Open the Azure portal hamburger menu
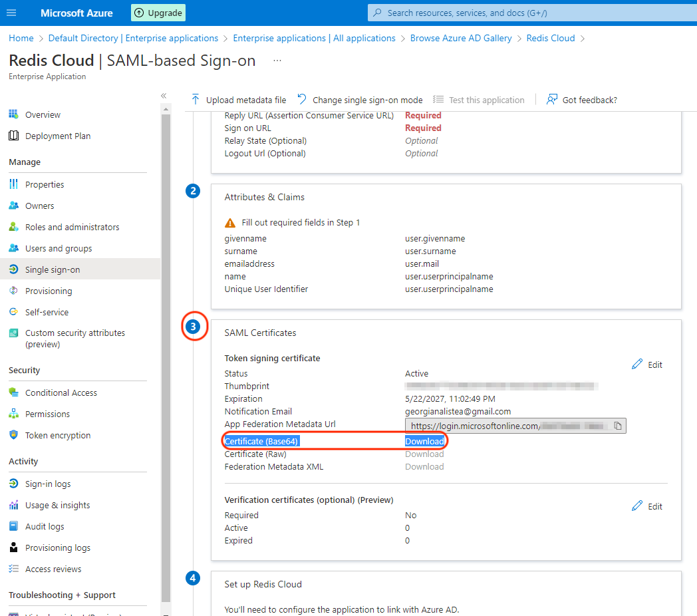Viewport: 697px width, 616px height. [x=11, y=13]
